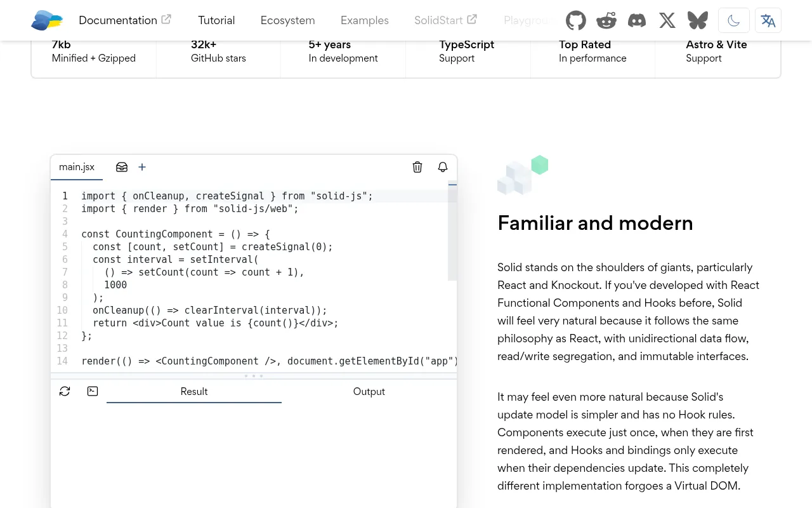
Task: Click line 1 of the code editor
Action: coord(227,196)
